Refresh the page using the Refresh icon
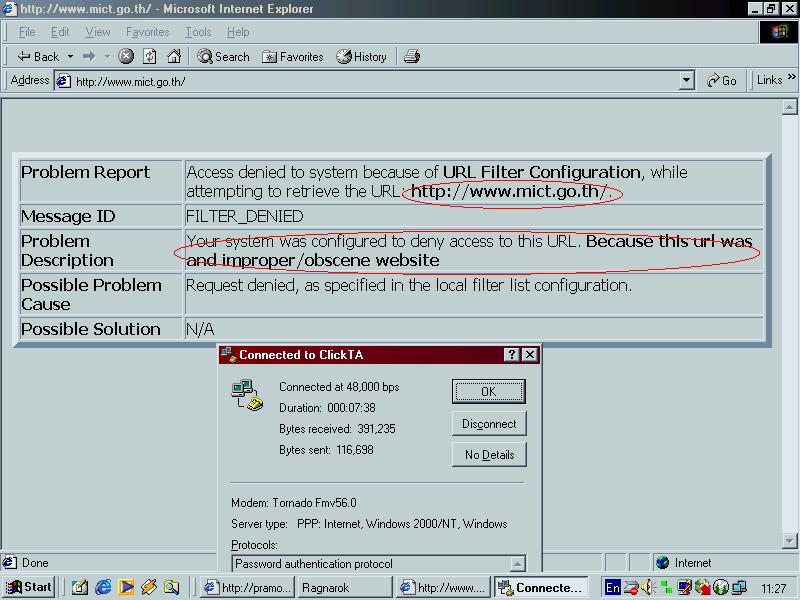Viewport: 800px width, 600px height. (x=149, y=56)
